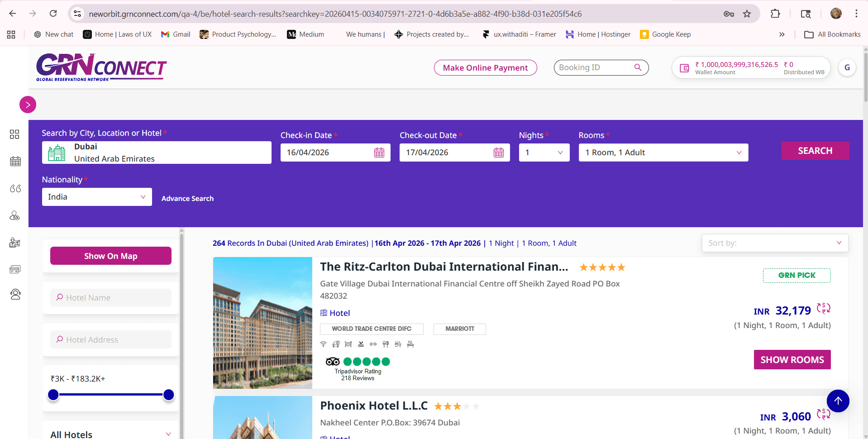The width and height of the screenshot is (868, 439).
Task: Open the All Bookmarks folder
Action: pos(832,34)
